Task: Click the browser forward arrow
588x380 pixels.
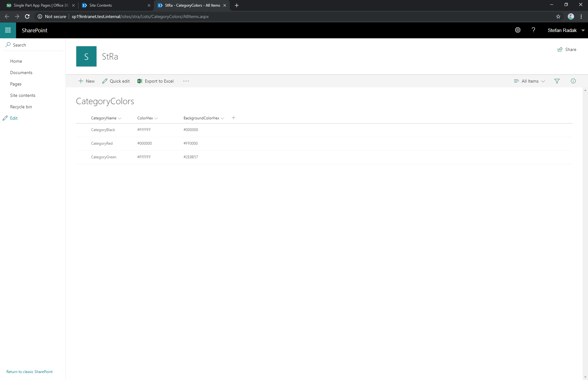Action: point(17,16)
